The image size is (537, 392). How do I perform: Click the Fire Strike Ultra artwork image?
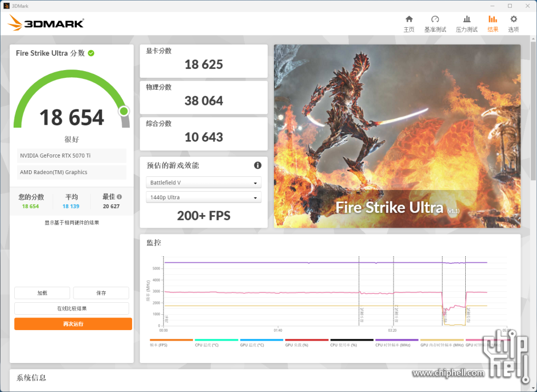coord(397,136)
